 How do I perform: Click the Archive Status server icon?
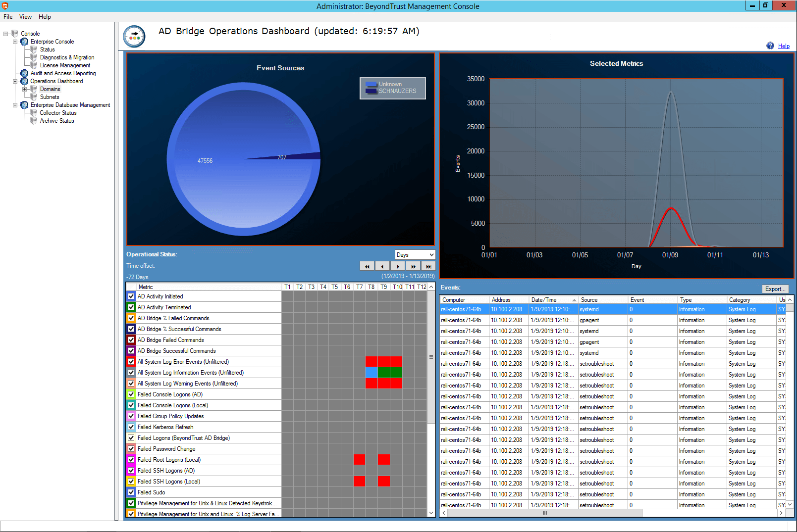coord(34,121)
